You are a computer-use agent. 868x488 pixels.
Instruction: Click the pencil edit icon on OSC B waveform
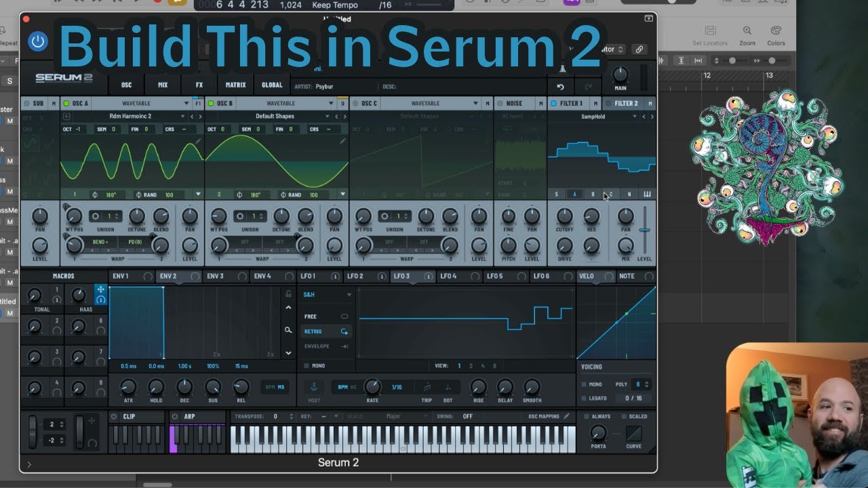pos(342,141)
